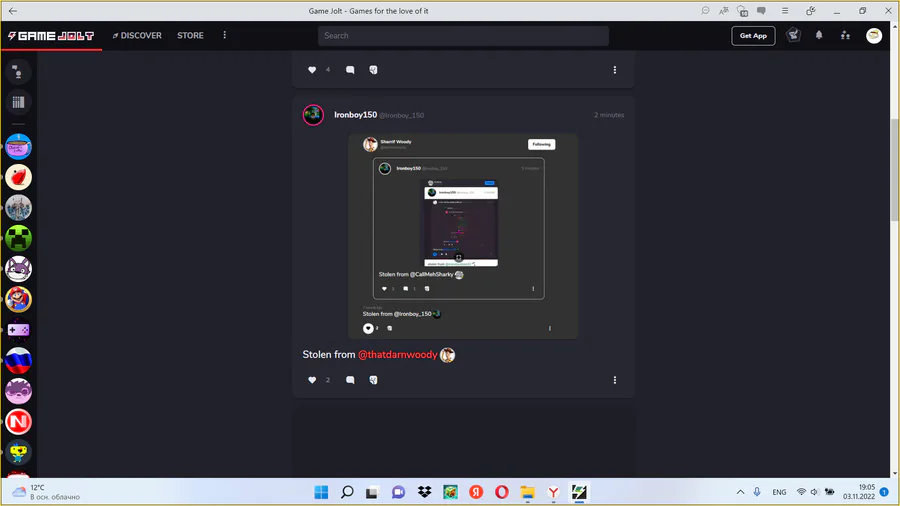
Task: Open the purple hedgehog community in the sidebar
Action: coord(18,391)
